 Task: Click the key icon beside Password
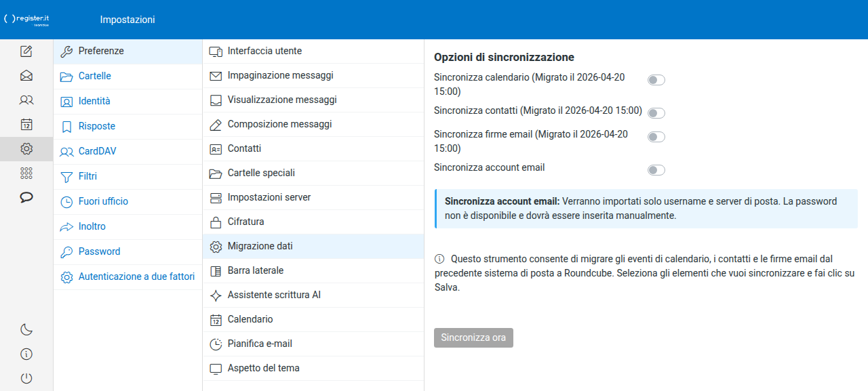tap(66, 251)
